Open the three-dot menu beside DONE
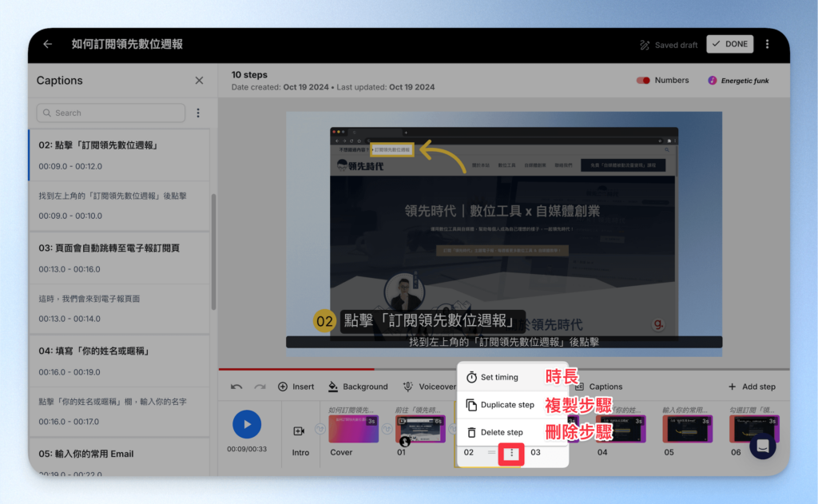 tap(767, 45)
